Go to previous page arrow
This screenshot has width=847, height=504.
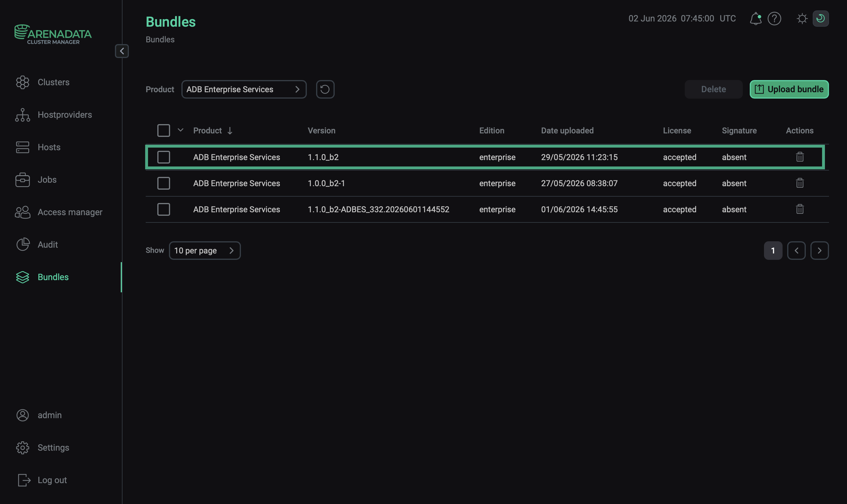pyautogui.click(x=796, y=251)
